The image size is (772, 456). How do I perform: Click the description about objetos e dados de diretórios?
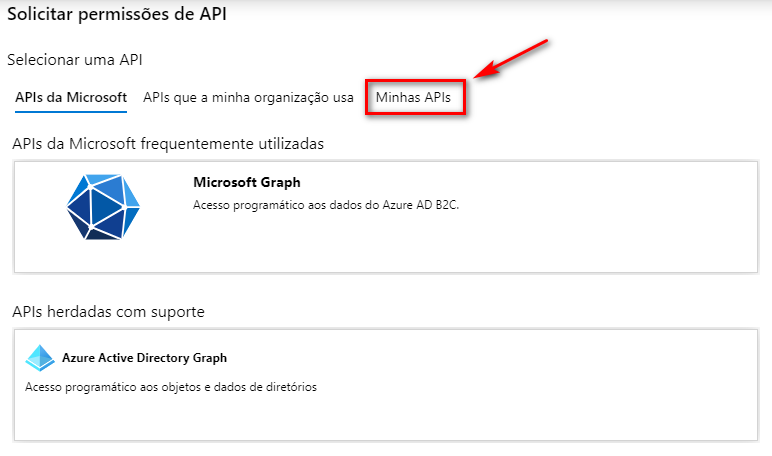pos(171,387)
